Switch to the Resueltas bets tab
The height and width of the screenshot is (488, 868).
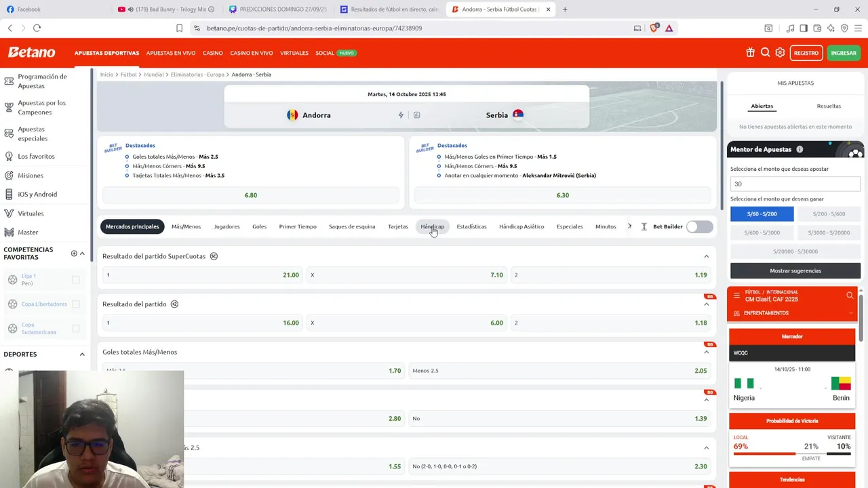(x=829, y=106)
